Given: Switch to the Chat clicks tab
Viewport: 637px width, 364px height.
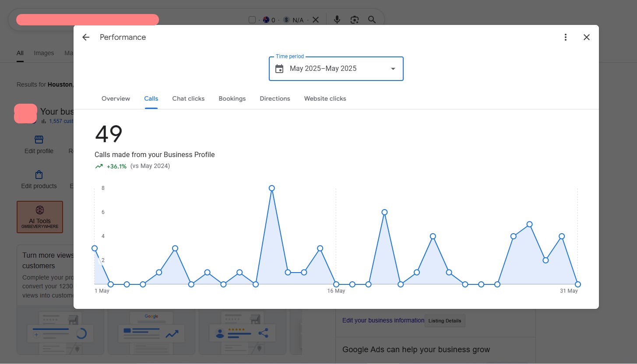Looking at the screenshot, I should 188,98.
